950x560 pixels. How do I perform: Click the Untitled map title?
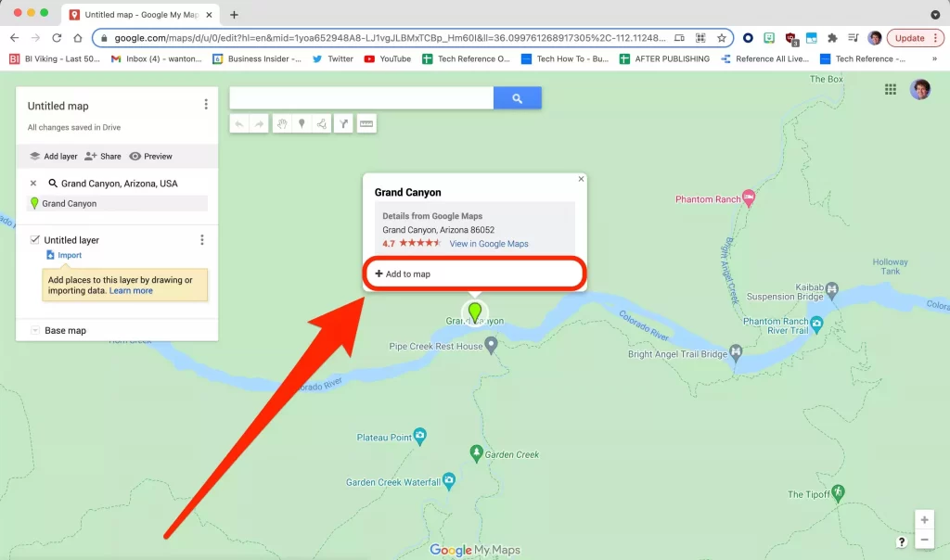[x=58, y=106]
